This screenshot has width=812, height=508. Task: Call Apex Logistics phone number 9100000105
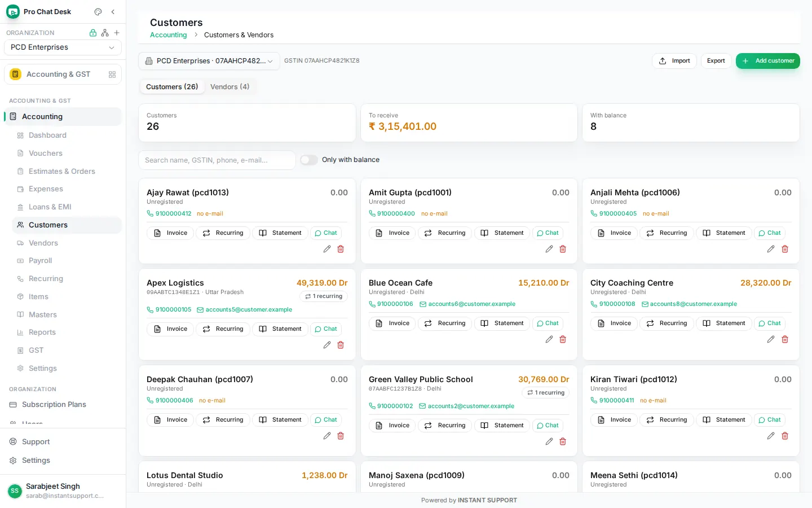click(x=169, y=310)
